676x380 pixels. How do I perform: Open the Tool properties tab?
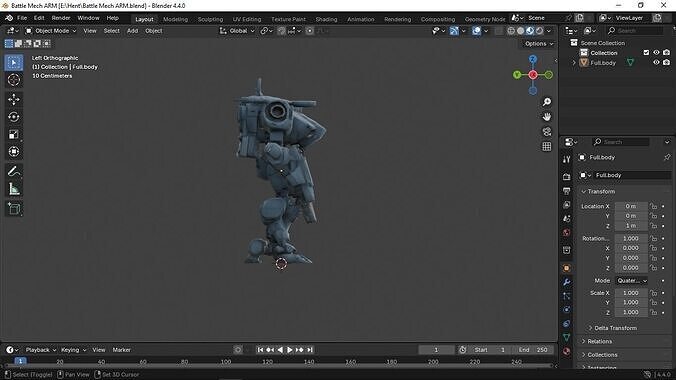click(x=566, y=159)
